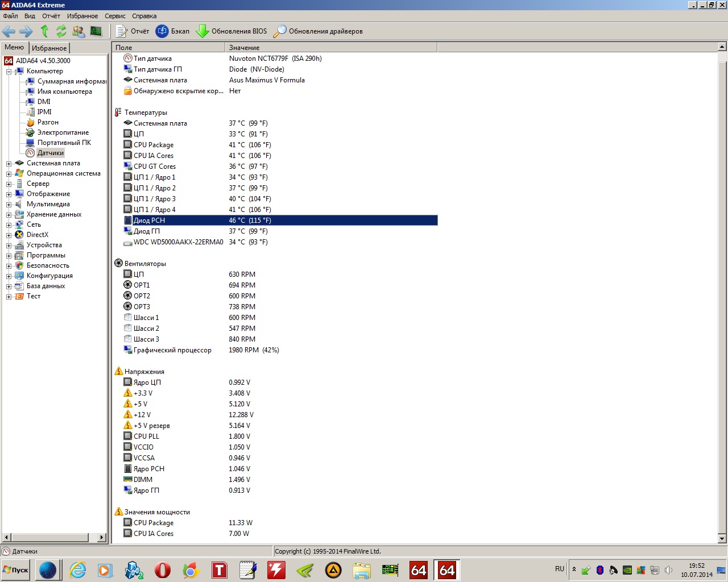Viewport: 728px width, 582px height.
Task: Click the Обновления драйверов toolbar button
Action: click(x=318, y=31)
